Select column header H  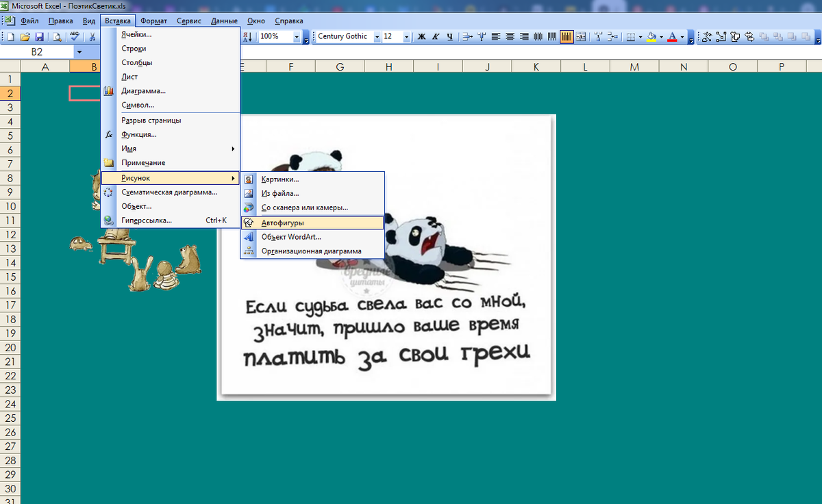[388, 66]
